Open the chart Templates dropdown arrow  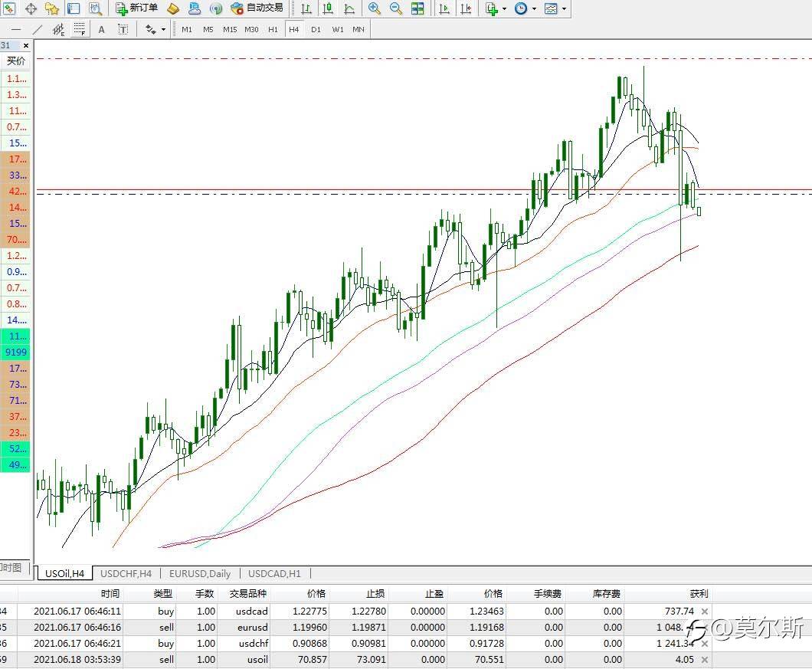(565, 9)
